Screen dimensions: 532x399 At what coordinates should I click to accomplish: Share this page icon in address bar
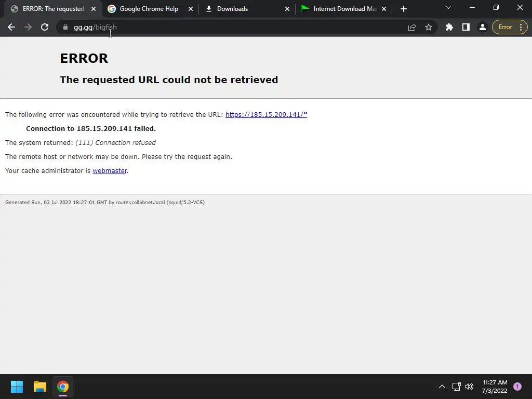[x=412, y=27]
